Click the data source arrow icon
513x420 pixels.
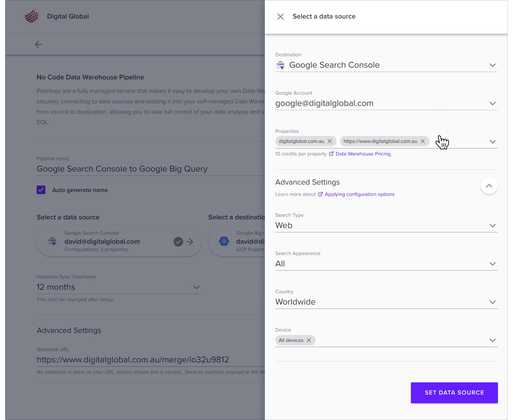pos(190,242)
